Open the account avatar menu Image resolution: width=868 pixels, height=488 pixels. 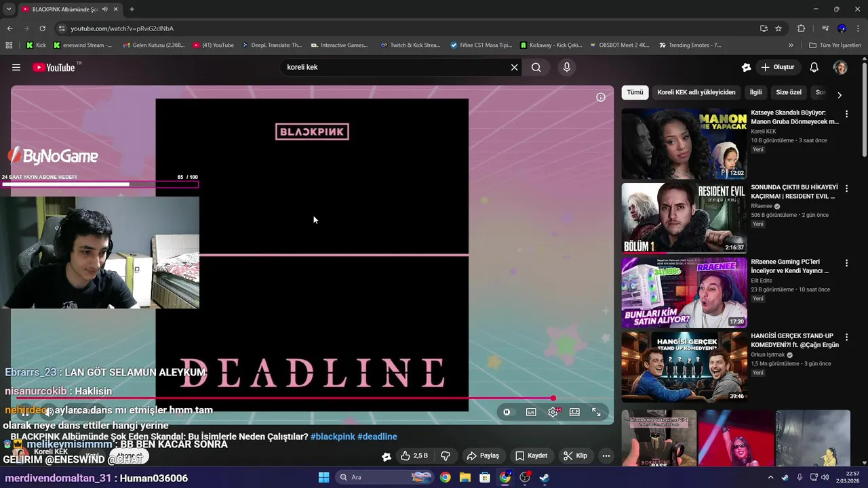[840, 67]
